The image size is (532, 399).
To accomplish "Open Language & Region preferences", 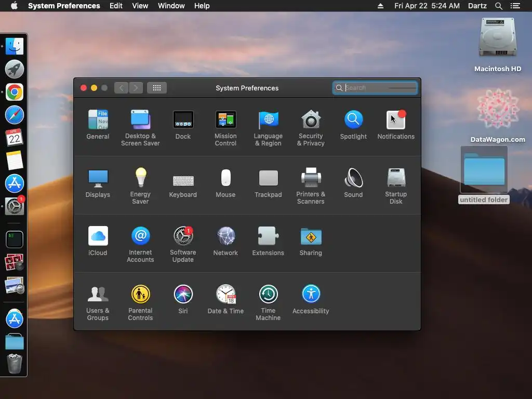I will click(x=268, y=128).
